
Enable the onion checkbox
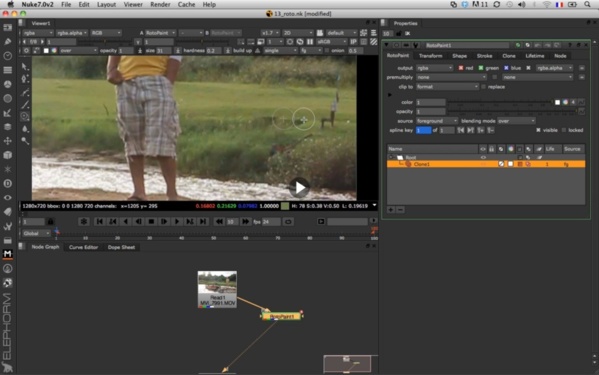[327, 50]
